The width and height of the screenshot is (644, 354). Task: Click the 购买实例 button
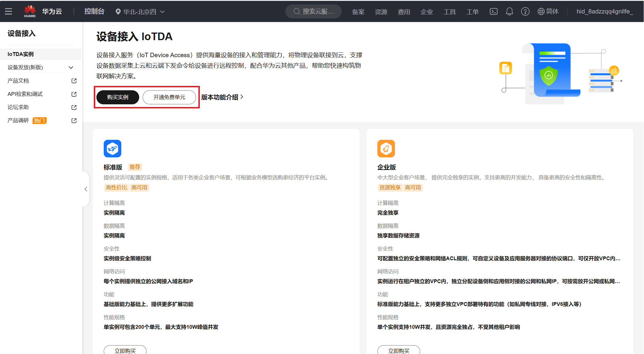click(118, 97)
